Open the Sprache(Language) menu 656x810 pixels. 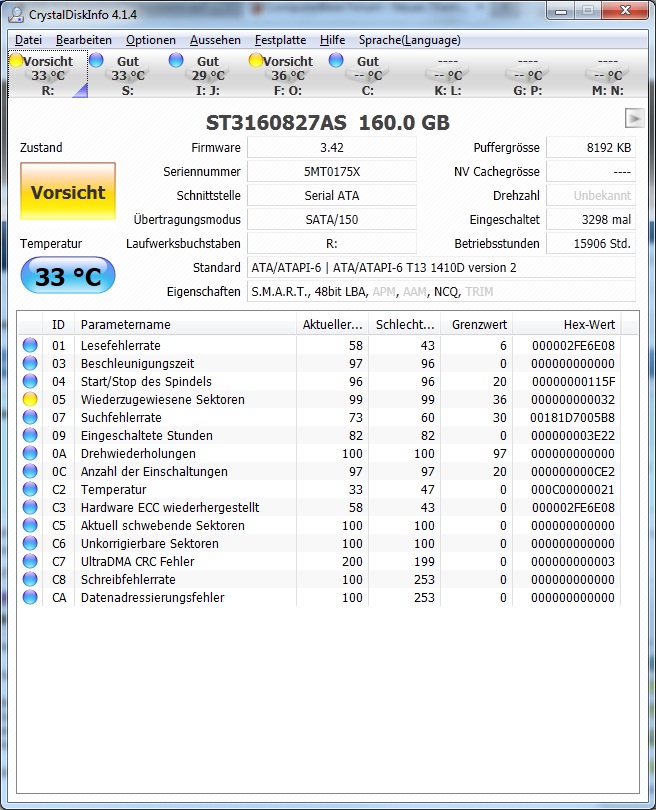tap(410, 40)
